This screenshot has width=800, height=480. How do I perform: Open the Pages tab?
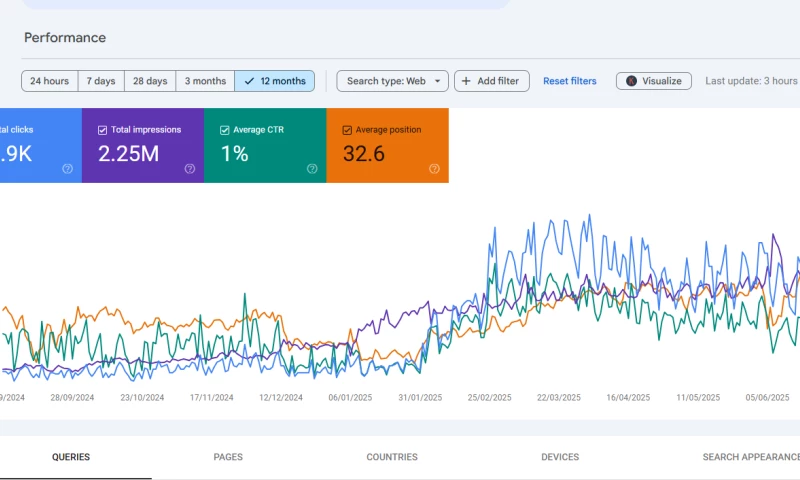coord(228,457)
